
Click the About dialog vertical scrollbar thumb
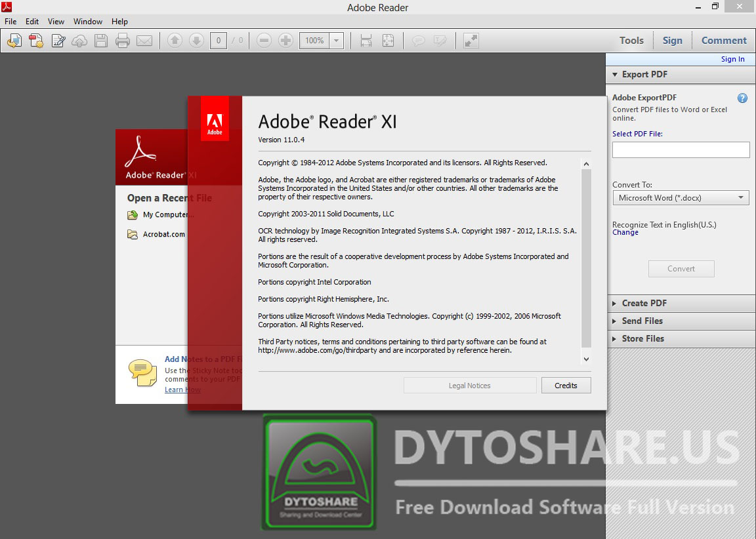(586, 258)
